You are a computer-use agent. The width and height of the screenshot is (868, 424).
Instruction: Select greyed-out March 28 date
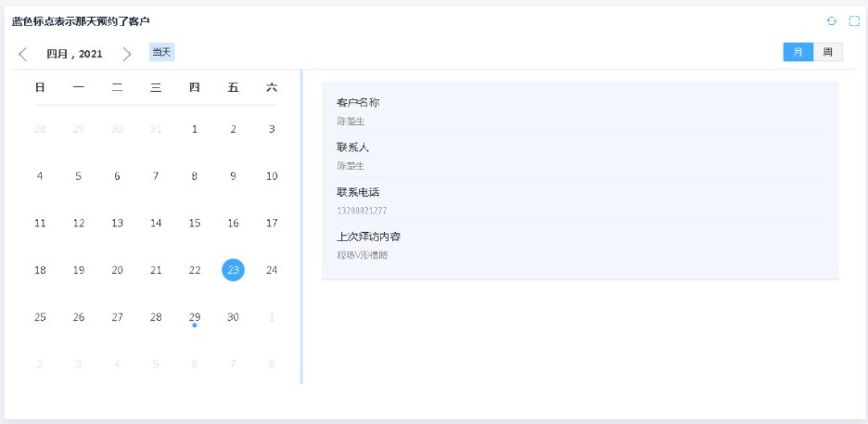(x=40, y=129)
